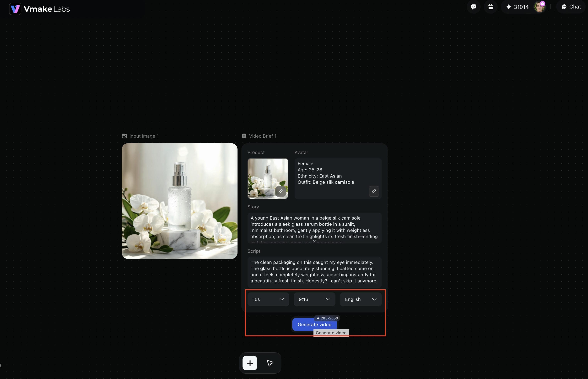This screenshot has height=379, width=588.
Task: Click the Story section label
Action: (253, 207)
